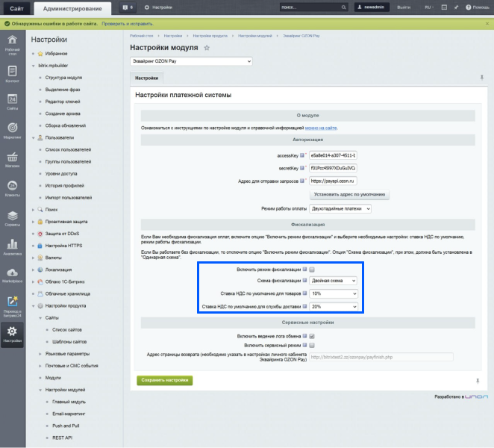494x448 pixels.
Task: Open the Помощь help menu
Action: coord(478,7)
